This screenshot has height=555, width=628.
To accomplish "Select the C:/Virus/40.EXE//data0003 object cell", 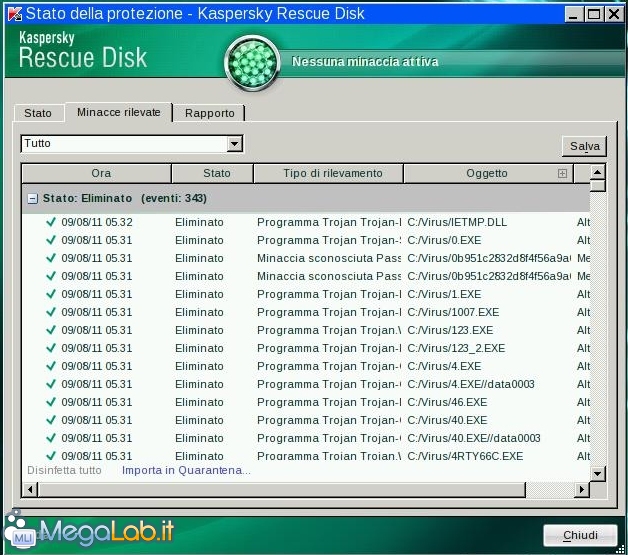I will 474,438.
